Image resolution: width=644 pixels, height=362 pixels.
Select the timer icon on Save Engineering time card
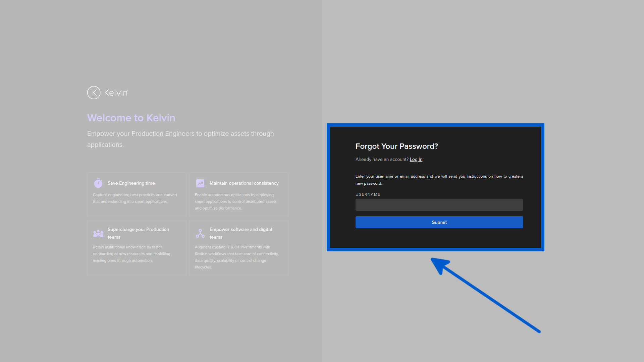pos(98,183)
